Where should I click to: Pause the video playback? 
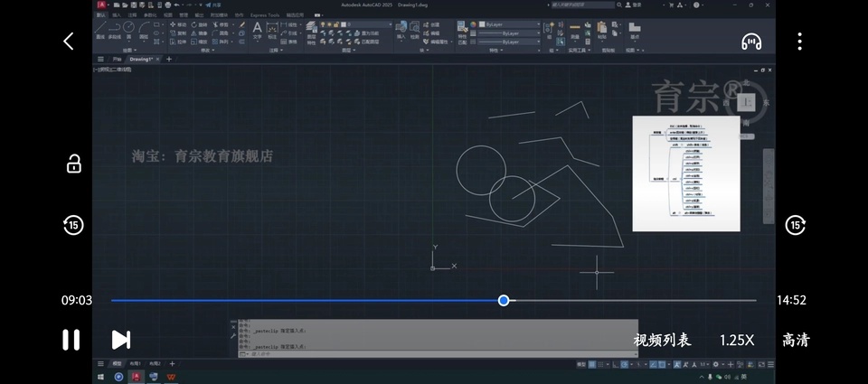point(71,340)
